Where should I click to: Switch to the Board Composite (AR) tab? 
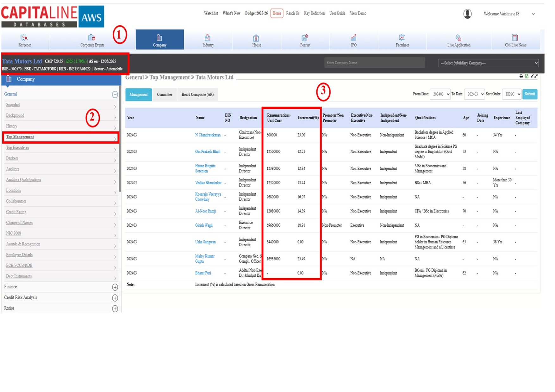click(x=198, y=95)
